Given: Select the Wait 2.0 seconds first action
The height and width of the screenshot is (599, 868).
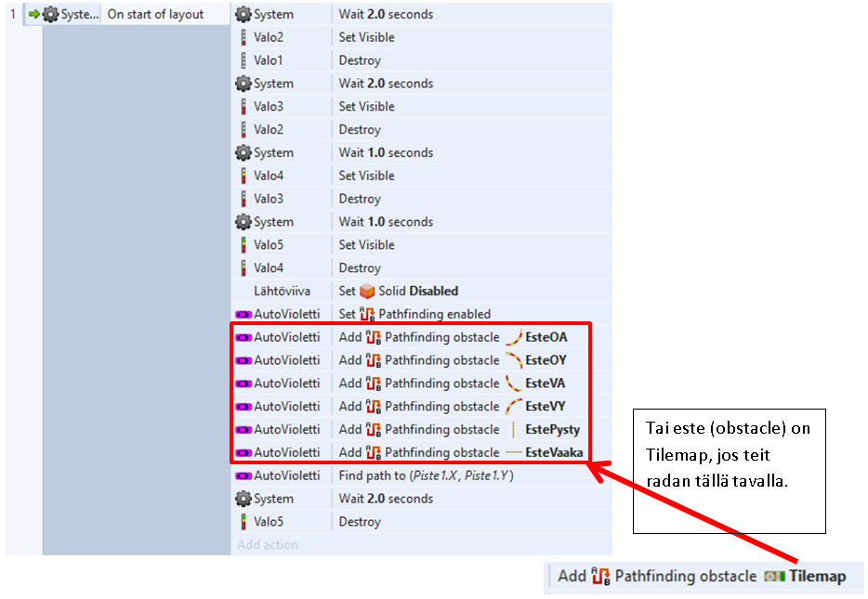Looking at the screenshot, I should click(x=386, y=15).
